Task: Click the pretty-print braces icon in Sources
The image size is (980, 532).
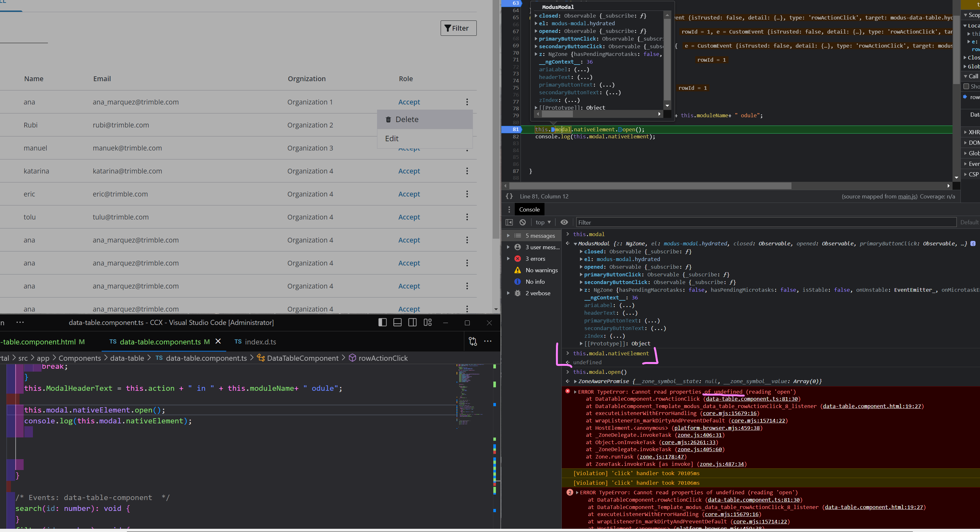Action: [509, 197]
